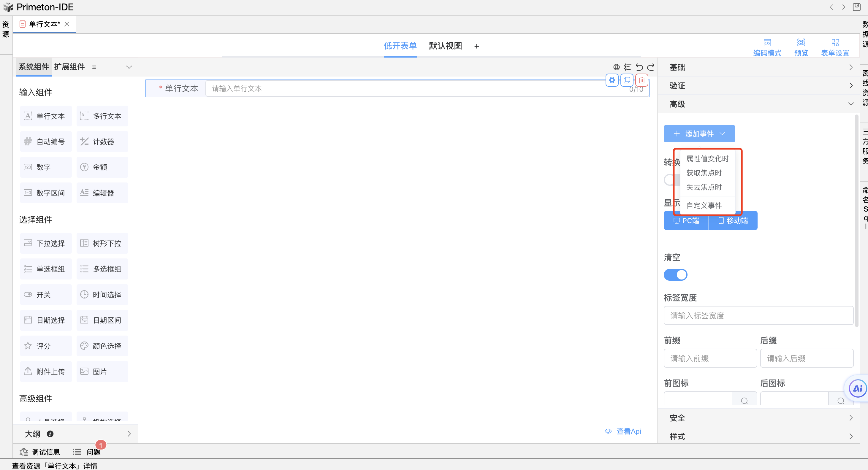Click the globe language icon in canvas toolbar

point(616,67)
